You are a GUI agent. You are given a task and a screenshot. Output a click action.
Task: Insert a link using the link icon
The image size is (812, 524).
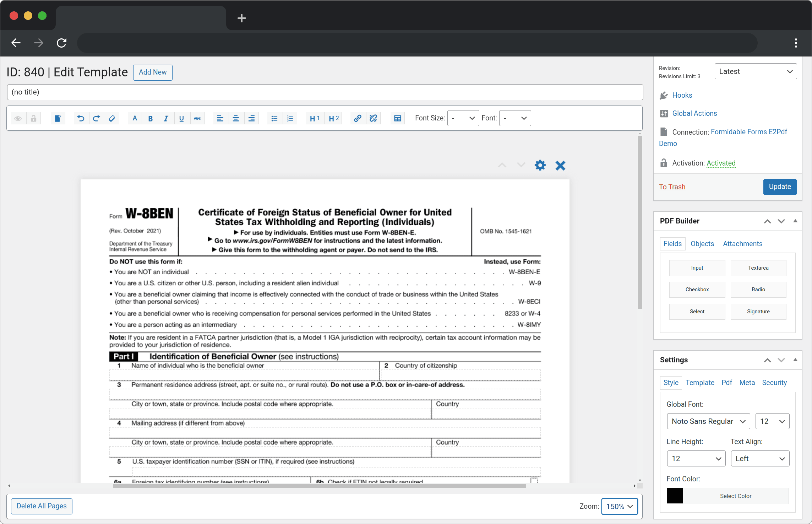[357, 118]
